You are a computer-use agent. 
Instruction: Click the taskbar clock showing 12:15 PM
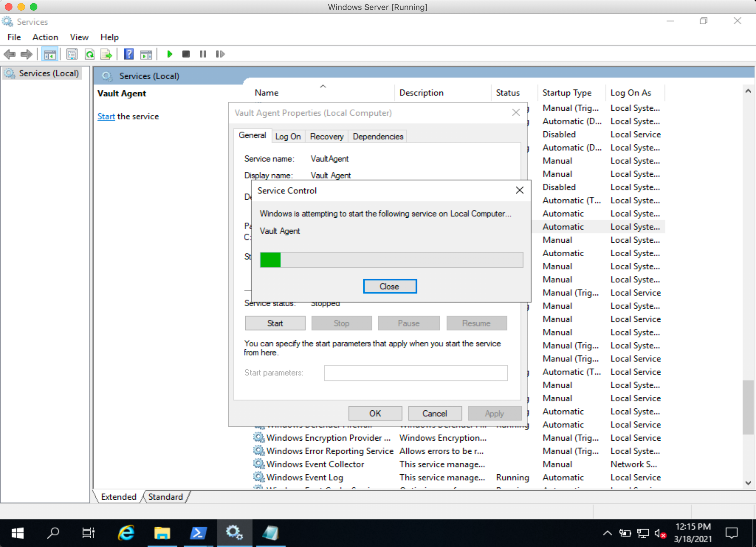pyautogui.click(x=693, y=533)
